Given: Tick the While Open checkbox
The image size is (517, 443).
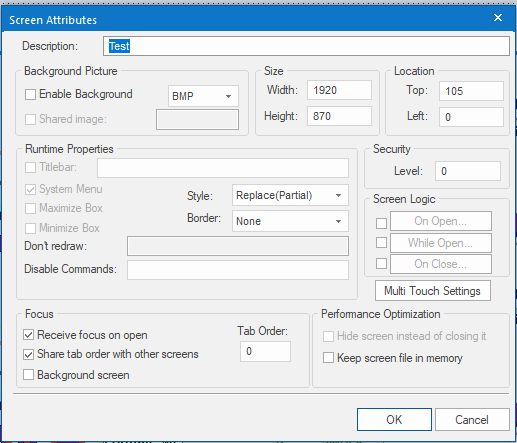Looking at the screenshot, I should point(381,243).
